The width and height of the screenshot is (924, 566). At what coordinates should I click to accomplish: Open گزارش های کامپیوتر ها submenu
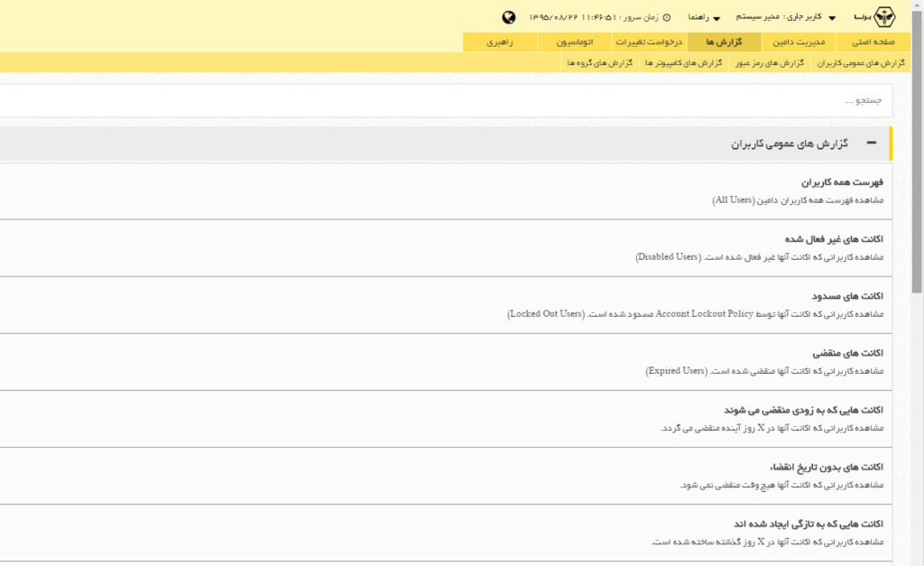[684, 63]
